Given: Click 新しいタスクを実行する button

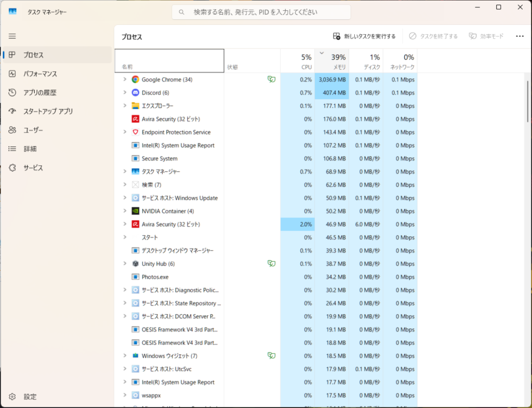Looking at the screenshot, I should (x=364, y=36).
